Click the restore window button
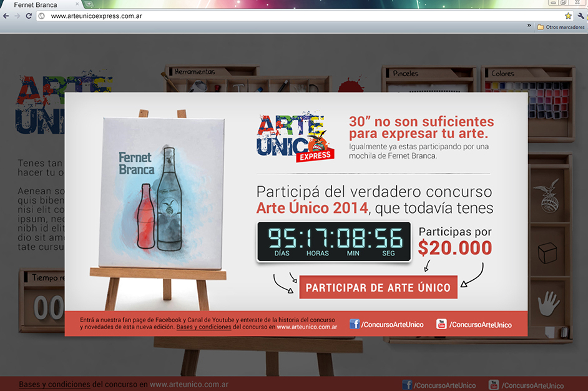 tap(563, 2)
